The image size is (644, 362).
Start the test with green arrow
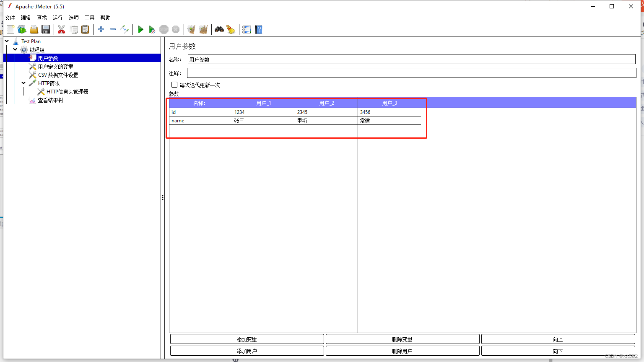click(140, 29)
